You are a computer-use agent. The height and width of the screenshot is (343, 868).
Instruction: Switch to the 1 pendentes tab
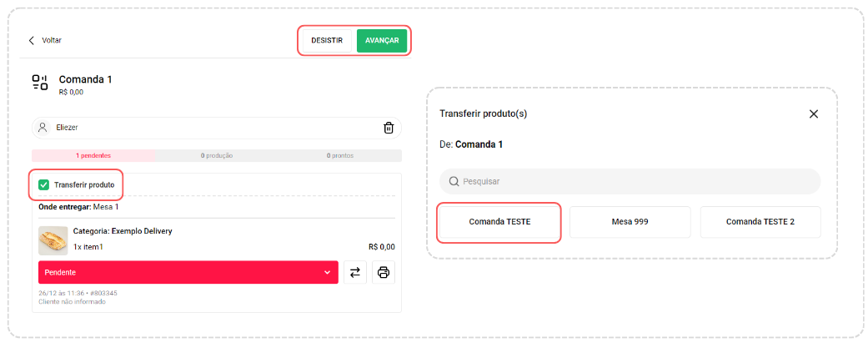(93, 156)
